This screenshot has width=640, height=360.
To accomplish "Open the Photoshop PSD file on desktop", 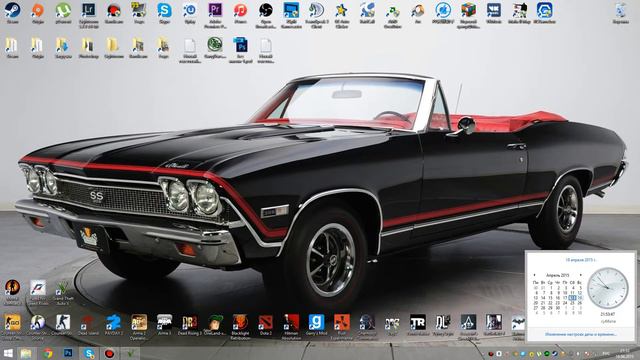I will pyautogui.click(x=240, y=50).
